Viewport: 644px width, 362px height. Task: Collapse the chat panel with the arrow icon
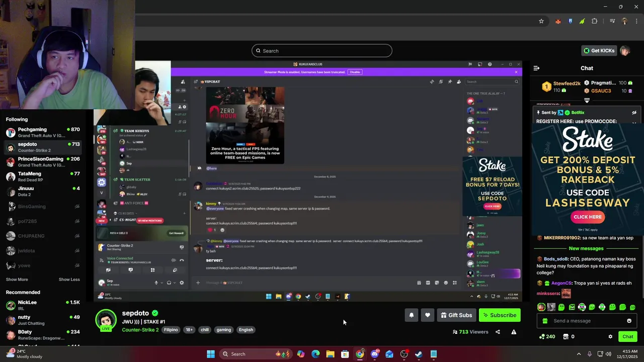[x=536, y=68]
